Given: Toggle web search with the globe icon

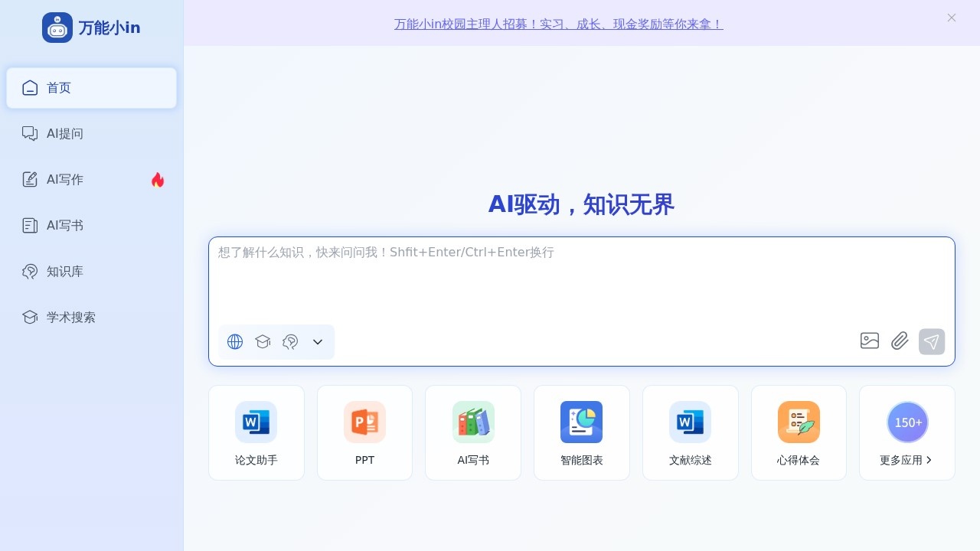Looking at the screenshot, I should click(x=235, y=341).
